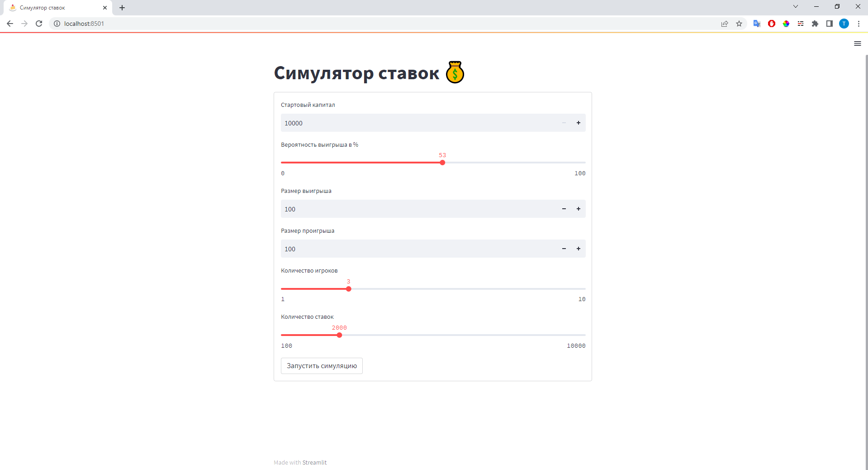868x470 pixels.
Task: Increase Размер проигрыша with the plus stepper
Action: 579,249
